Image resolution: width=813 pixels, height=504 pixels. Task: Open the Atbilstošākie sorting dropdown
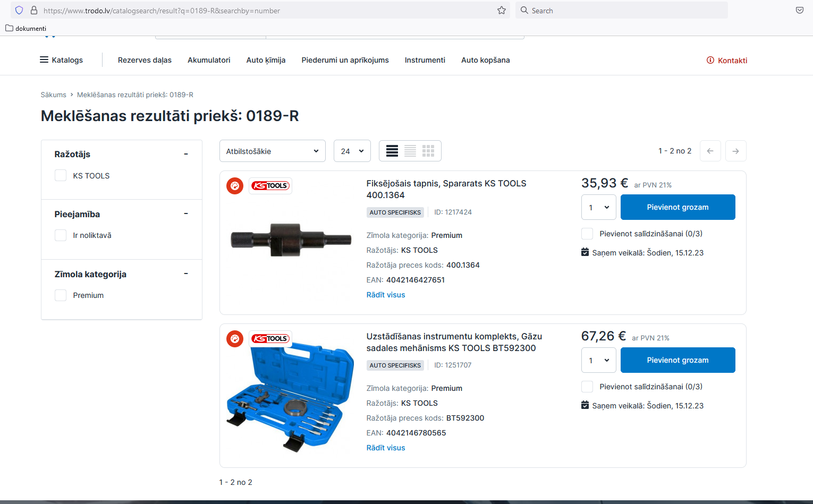(273, 151)
